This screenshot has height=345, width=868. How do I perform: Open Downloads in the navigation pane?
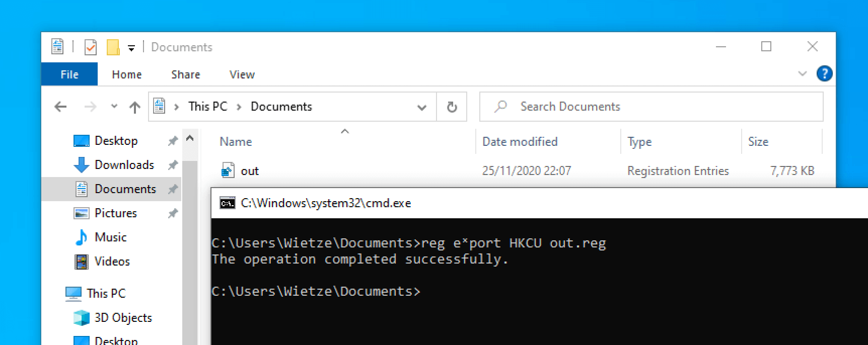[x=124, y=165]
